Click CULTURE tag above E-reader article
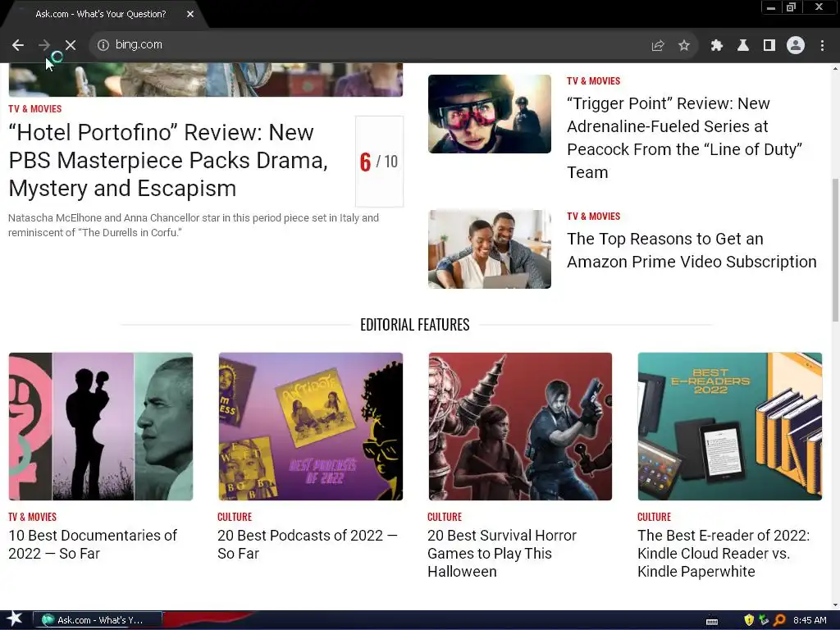 point(654,517)
